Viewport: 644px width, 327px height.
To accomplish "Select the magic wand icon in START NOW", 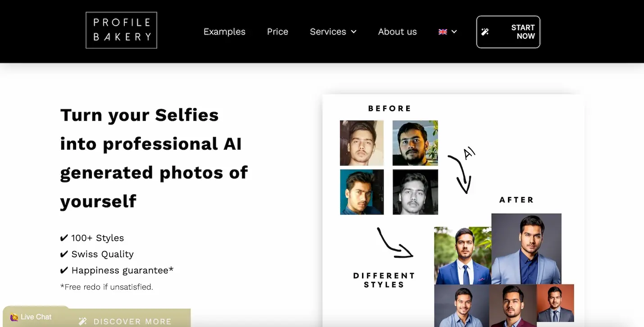I will coord(485,31).
